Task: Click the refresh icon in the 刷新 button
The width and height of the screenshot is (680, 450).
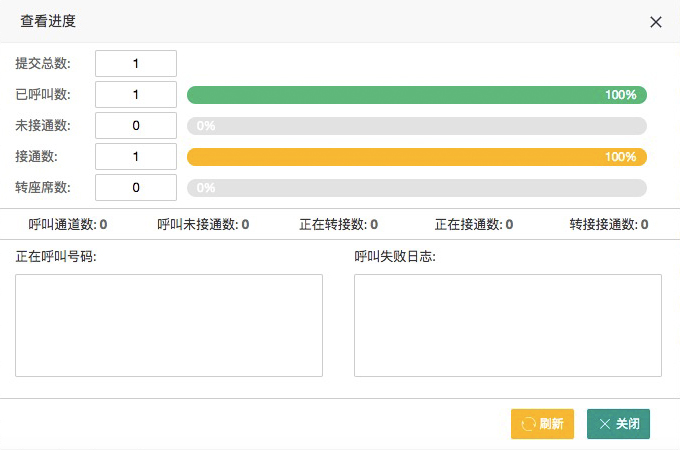Action: [x=528, y=424]
